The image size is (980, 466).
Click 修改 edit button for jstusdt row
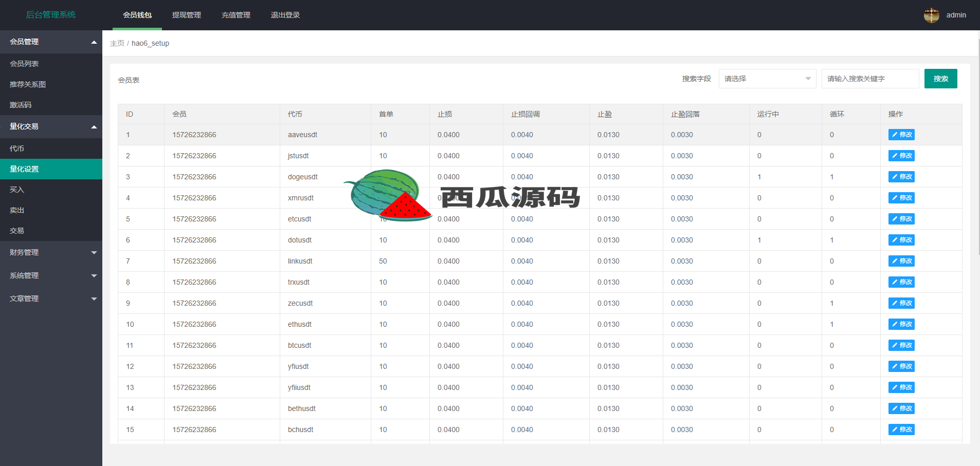pyautogui.click(x=901, y=156)
